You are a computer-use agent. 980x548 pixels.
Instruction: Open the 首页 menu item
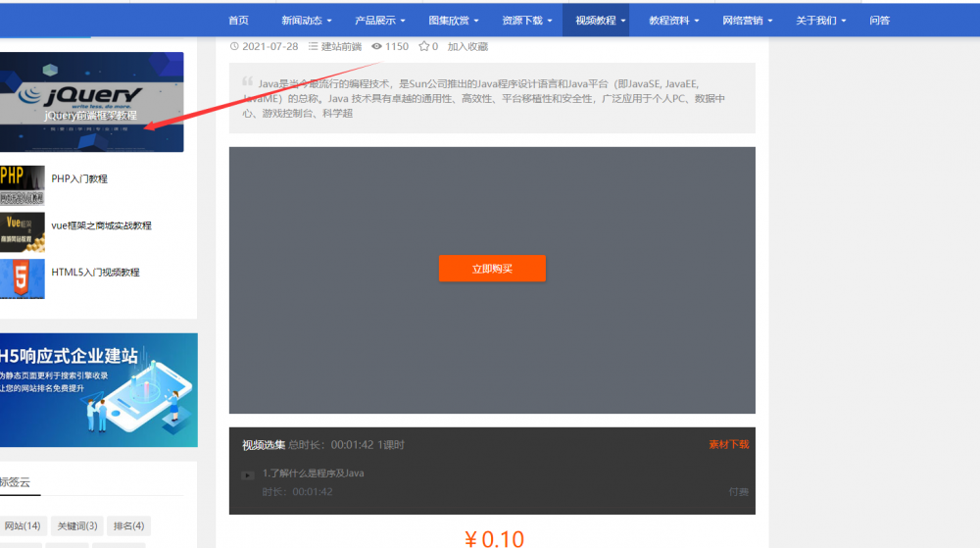point(238,21)
